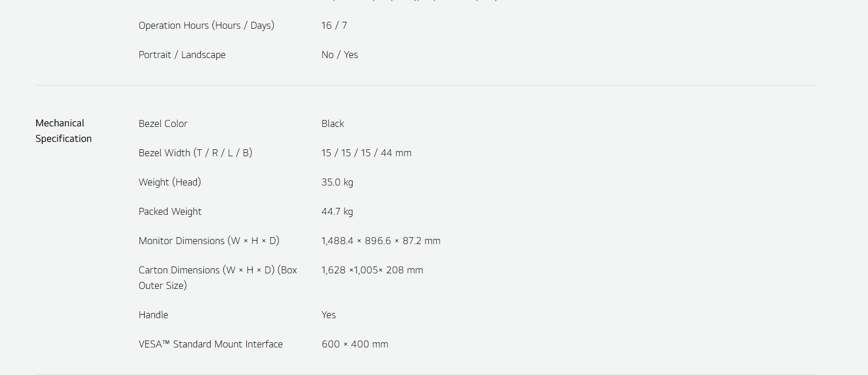The height and width of the screenshot is (375, 868).
Task: Click the Bezel Width (T / R / L / B) label
Action: 195,153
